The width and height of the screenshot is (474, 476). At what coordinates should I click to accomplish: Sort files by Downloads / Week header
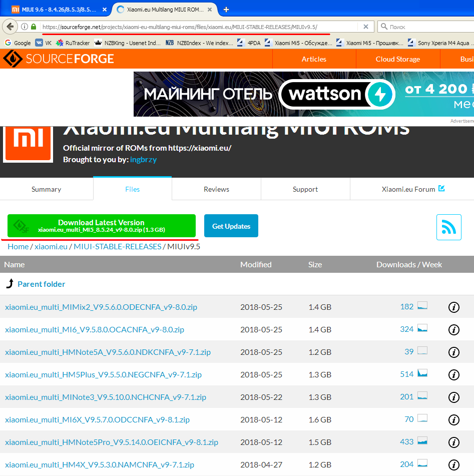(409, 264)
